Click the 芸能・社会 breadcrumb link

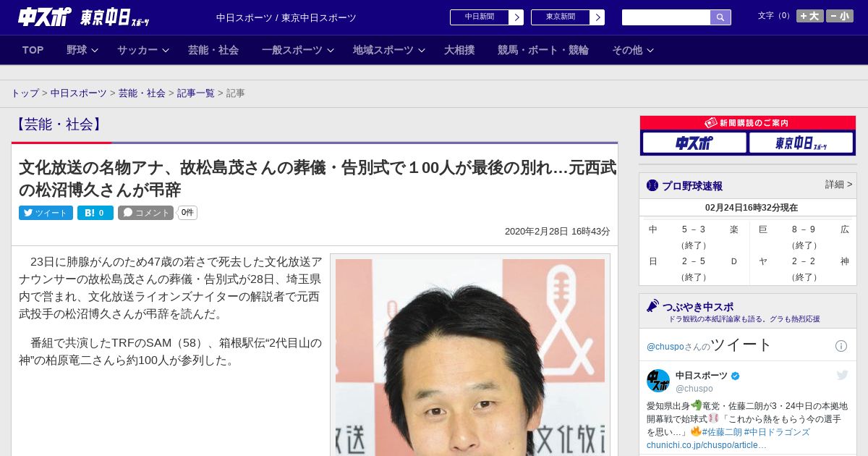coord(142,93)
